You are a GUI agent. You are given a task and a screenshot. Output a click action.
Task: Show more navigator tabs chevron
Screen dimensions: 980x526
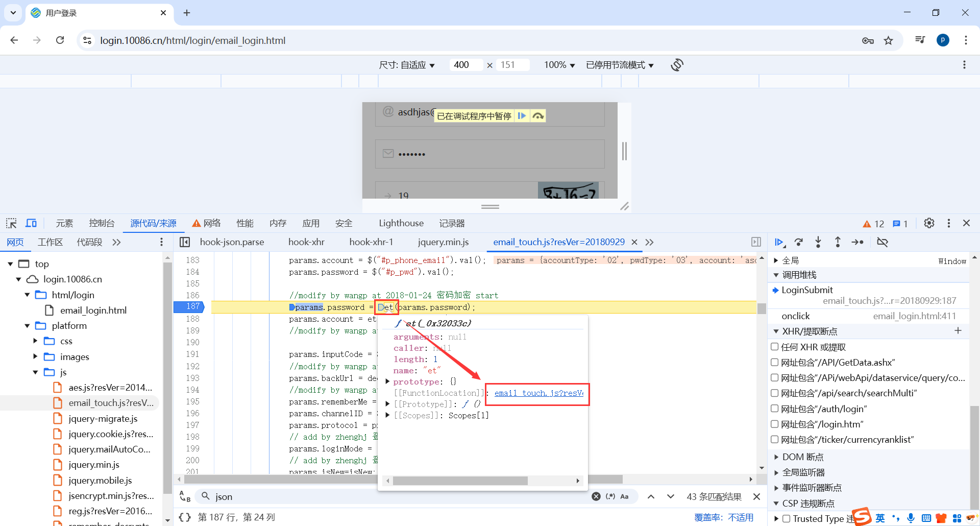click(x=116, y=242)
